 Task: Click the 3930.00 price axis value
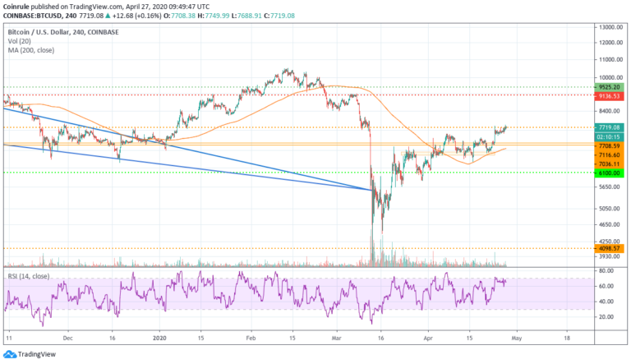[610, 256]
